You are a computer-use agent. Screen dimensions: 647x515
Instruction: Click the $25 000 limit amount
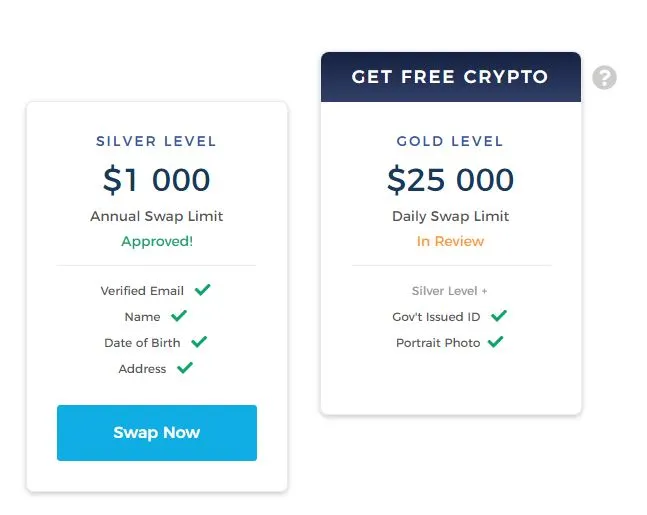pos(451,180)
